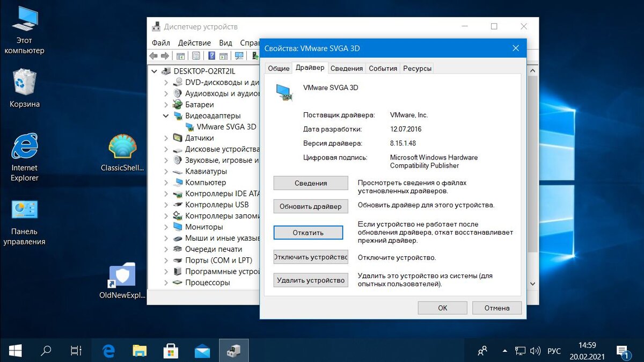Open the Вид menu
This screenshot has width=644, height=362.
[x=225, y=42]
